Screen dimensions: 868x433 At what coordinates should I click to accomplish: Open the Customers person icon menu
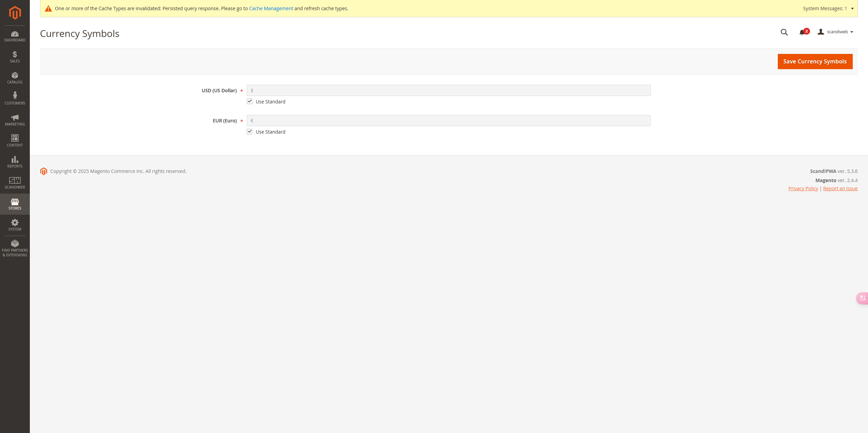click(15, 99)
